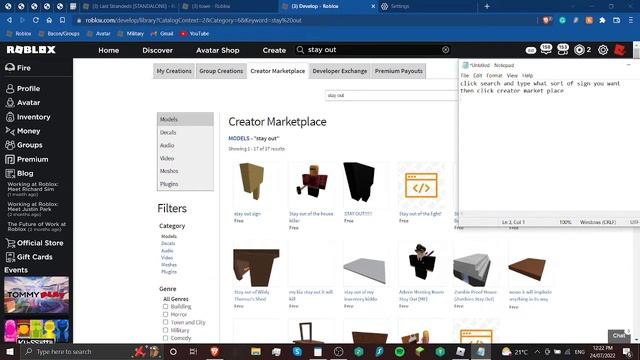Check the Military genre checkbox

[165, 330]
